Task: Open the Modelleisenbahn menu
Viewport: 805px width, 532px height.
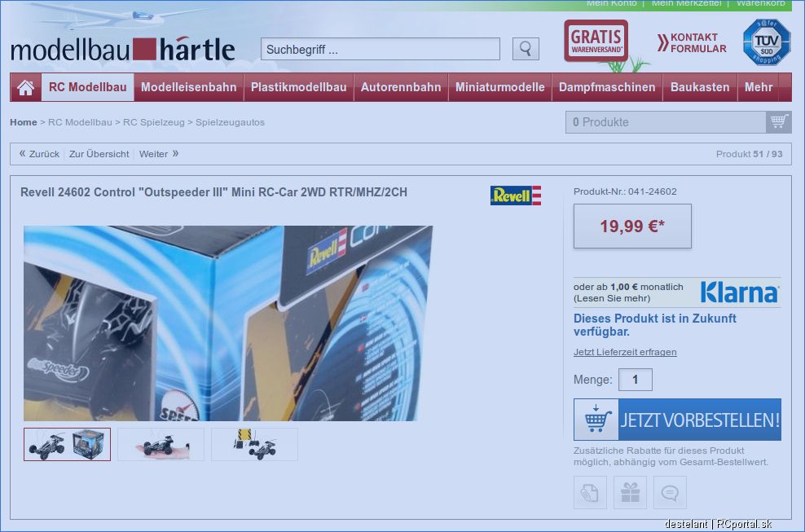Action: [189, 87]
